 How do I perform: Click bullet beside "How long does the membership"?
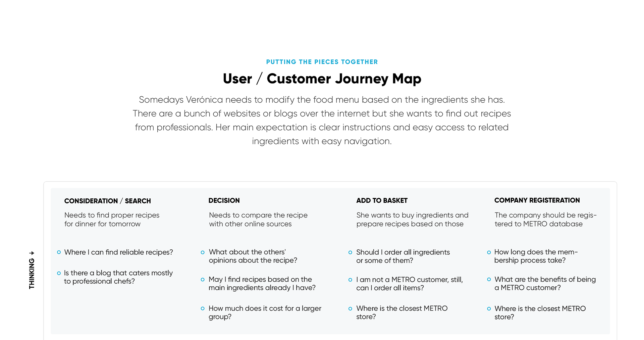(x=489, y=252)
